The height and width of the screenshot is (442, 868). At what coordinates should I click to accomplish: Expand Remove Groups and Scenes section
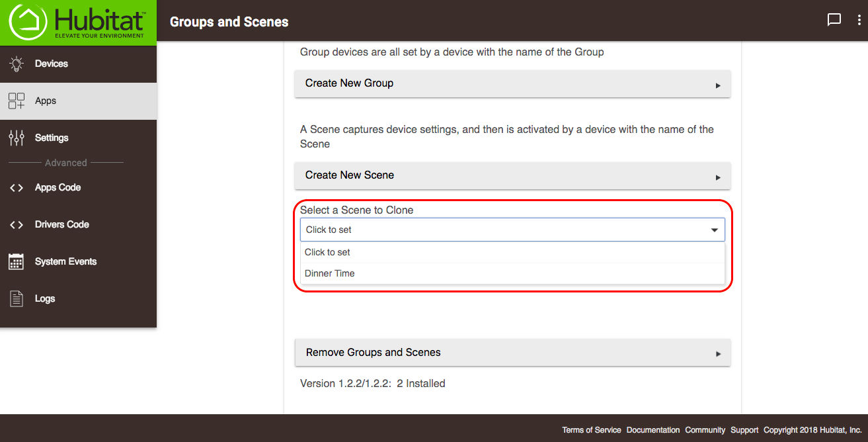(512, 353)
